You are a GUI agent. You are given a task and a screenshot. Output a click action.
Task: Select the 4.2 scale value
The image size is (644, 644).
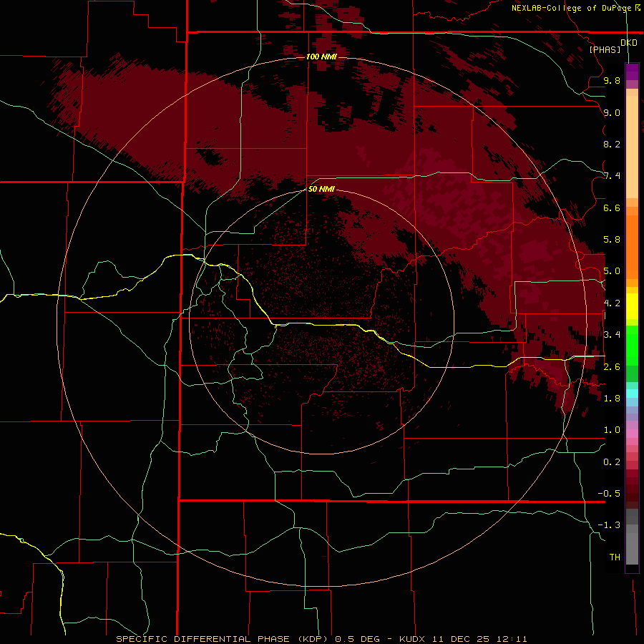pos(612,303)
